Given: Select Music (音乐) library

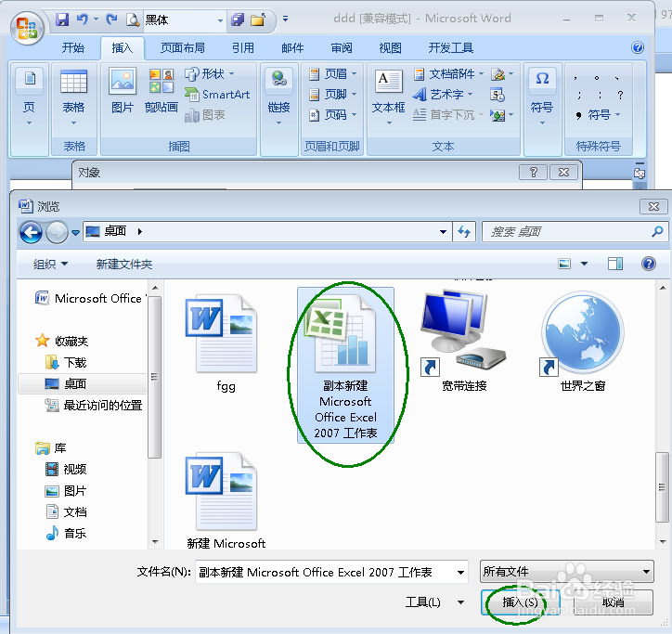Looking at the screenshot, I should click(x=66, y=534).
